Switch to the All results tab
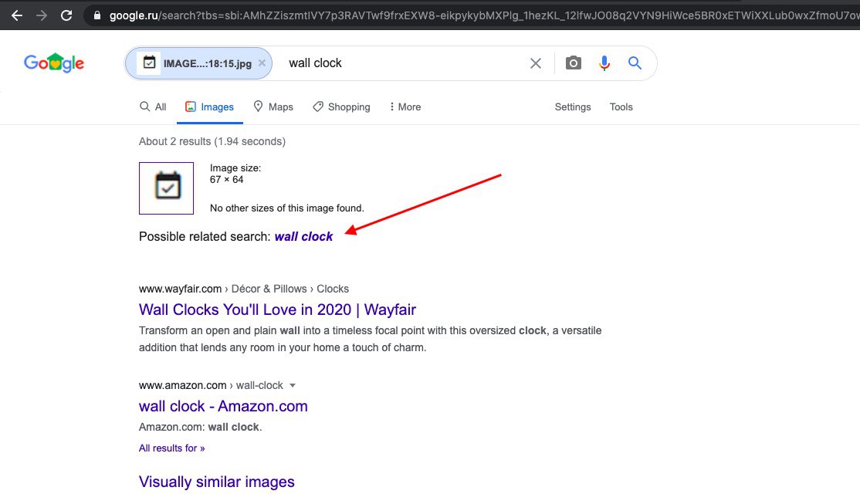This screenshot has height=504, width=860. point(153,107)
